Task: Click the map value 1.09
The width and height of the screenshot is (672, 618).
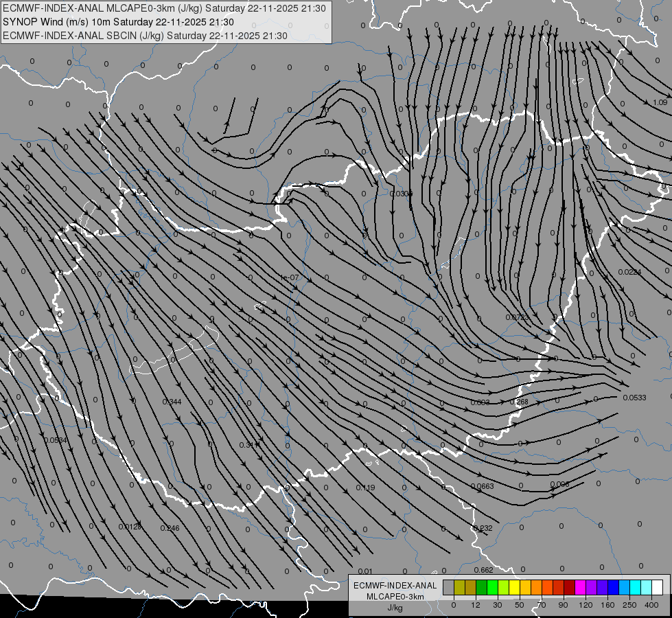Action: tap(660, 102)
